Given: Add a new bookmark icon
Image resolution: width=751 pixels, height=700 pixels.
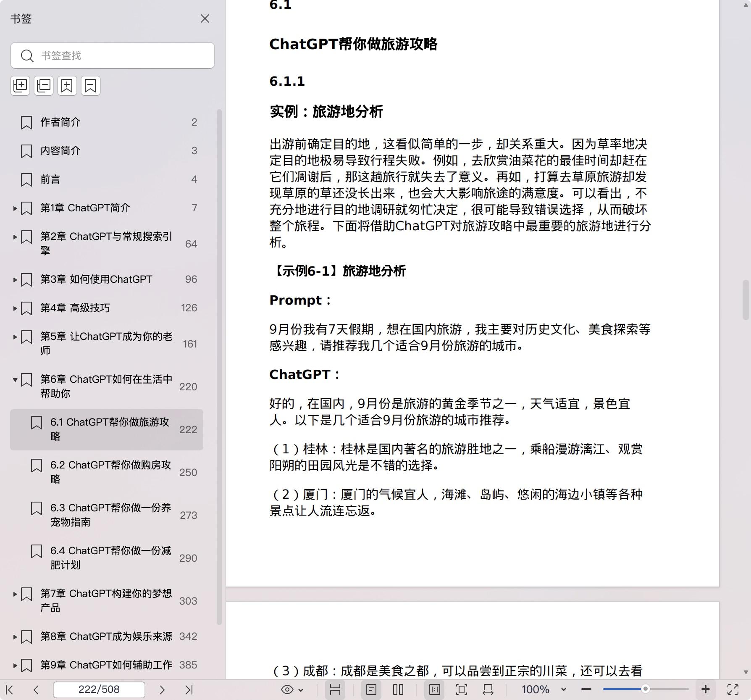Looking at the screenshot, I should tap(67, 86).
